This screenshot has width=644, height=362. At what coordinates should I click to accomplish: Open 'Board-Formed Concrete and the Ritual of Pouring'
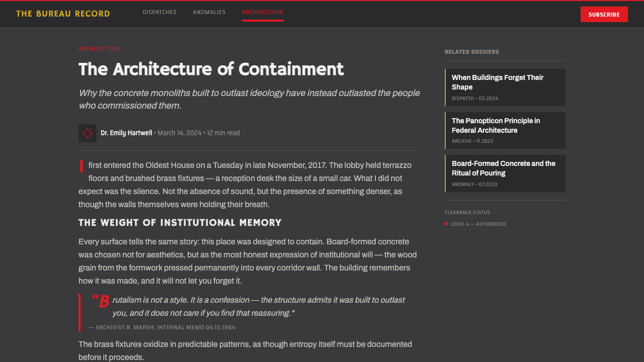(505, 173)
